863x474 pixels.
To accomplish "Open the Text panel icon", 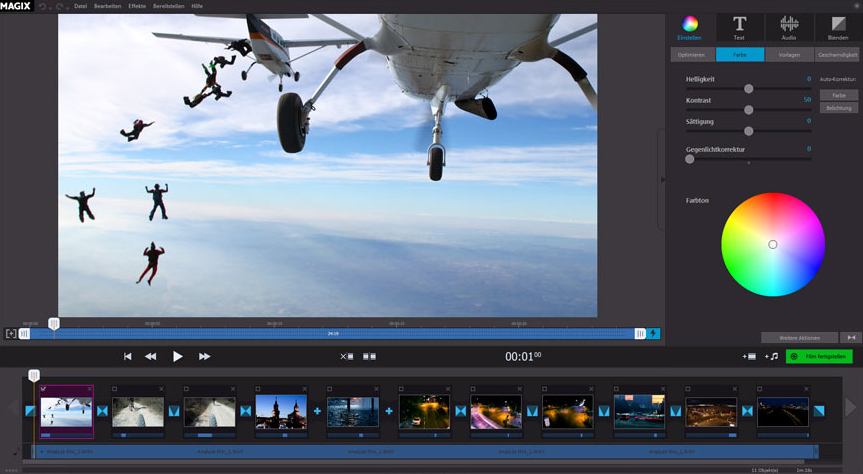I will [x=739, y=27].
